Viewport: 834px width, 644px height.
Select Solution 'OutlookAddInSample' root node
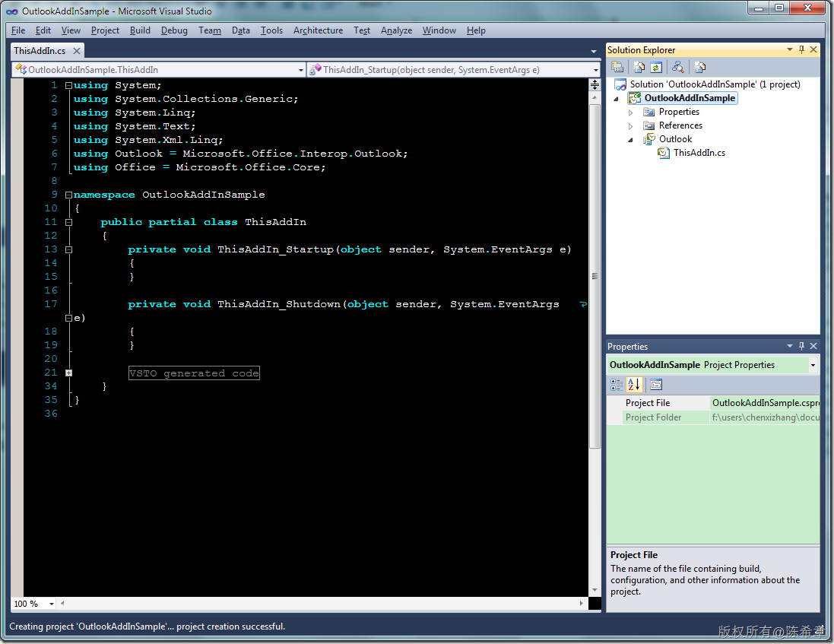pyautogui.click(x=715, y=84)
